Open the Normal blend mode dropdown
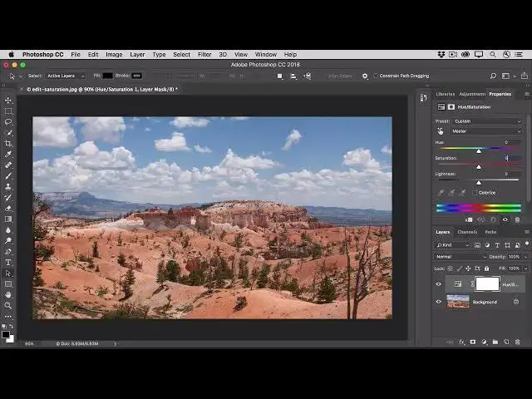The height and width of the screenshot is (399, 532). point(461,257)
